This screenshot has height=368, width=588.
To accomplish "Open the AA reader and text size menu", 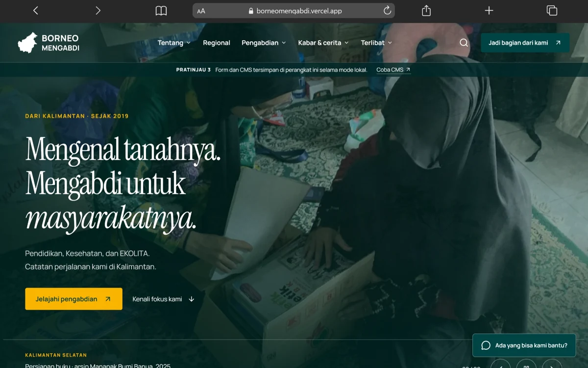I will [201, 11].
